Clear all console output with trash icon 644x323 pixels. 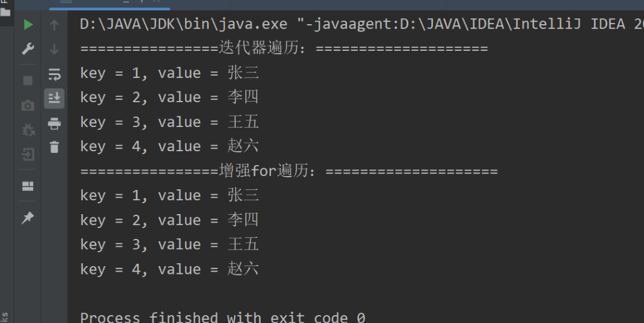pos(54,147)
